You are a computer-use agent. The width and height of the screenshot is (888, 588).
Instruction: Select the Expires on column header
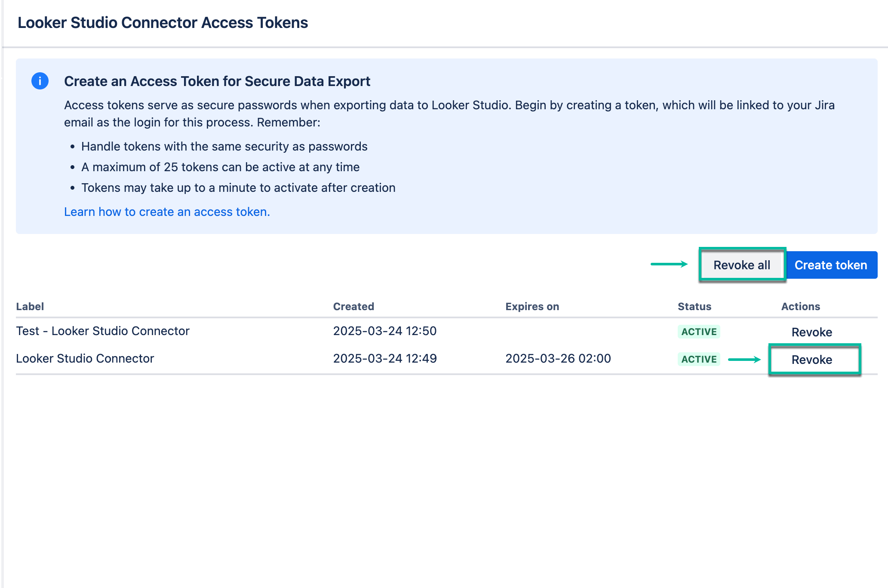[532, 306]
